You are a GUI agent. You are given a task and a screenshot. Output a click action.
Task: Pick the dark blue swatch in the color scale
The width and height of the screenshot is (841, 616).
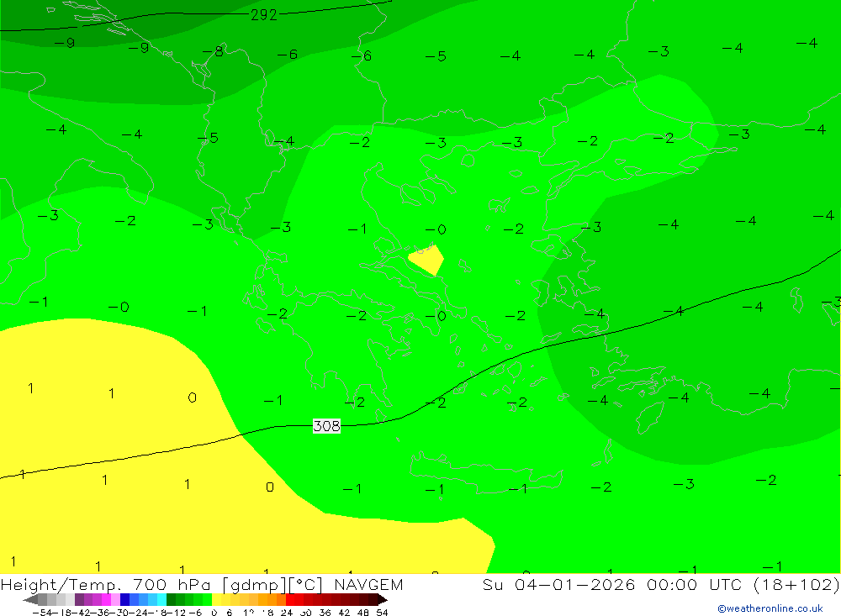click(x=124, y=600)
